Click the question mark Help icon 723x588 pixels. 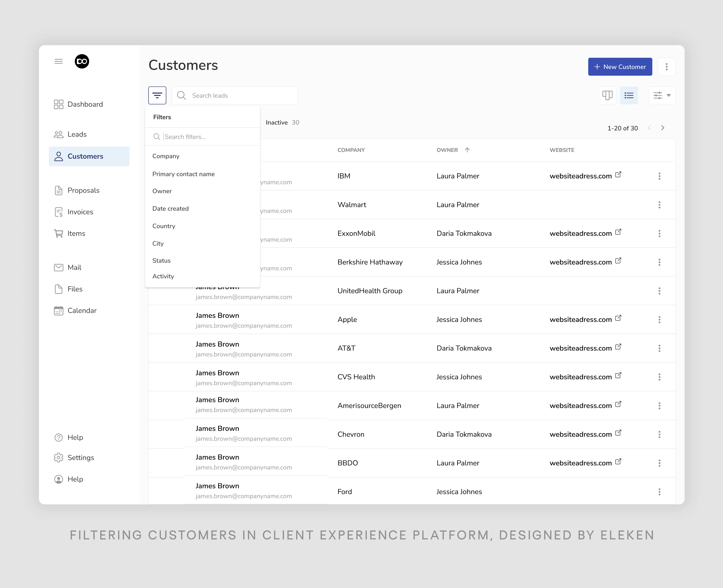coord(59,438)
